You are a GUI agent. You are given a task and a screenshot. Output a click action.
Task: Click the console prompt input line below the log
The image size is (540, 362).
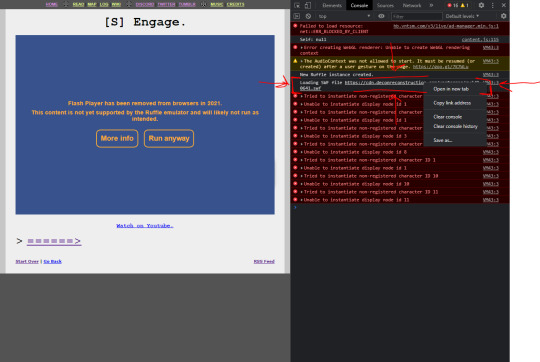coord(401,207)
